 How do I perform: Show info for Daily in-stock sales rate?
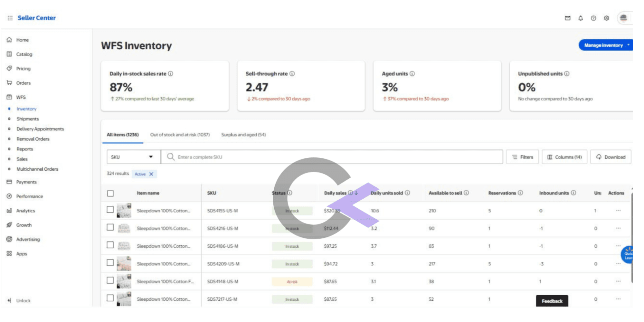[x=171, y=73]
